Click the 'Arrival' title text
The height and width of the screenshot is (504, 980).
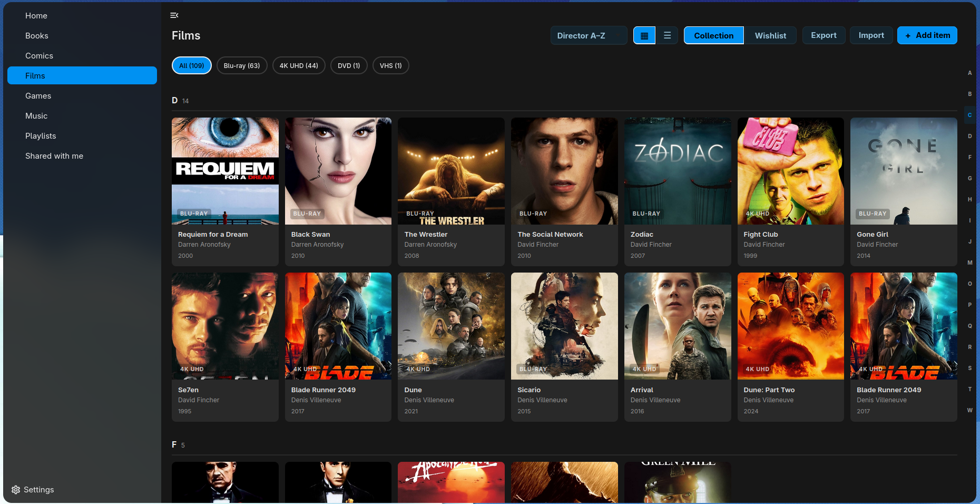point(642,390)
